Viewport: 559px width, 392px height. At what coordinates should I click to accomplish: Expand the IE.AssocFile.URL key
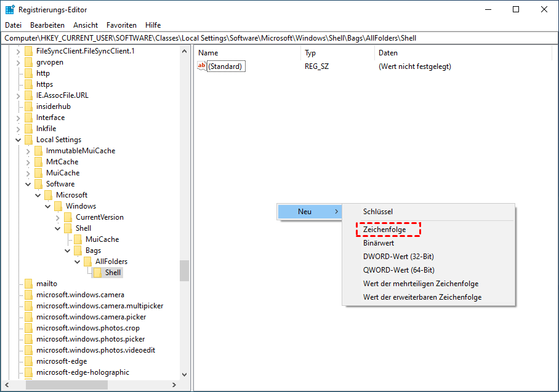[x=18, y=96]
